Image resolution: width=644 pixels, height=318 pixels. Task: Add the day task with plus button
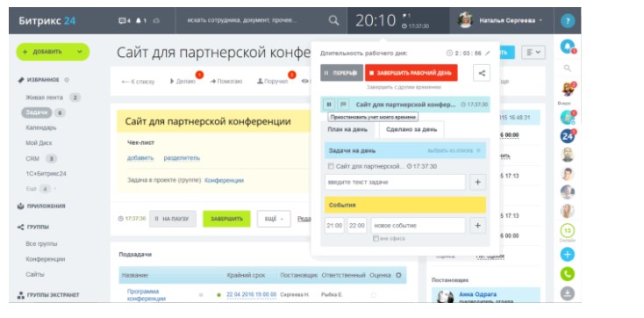[477, 182]
